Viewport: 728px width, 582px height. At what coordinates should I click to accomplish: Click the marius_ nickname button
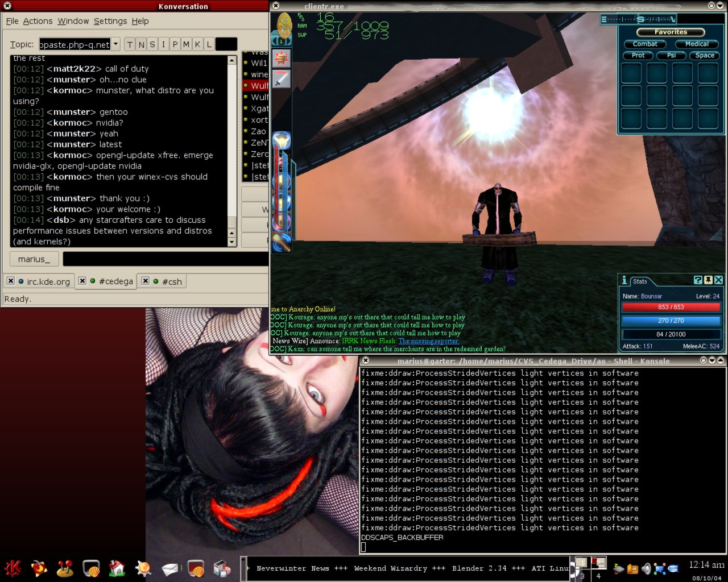(34, 259)
